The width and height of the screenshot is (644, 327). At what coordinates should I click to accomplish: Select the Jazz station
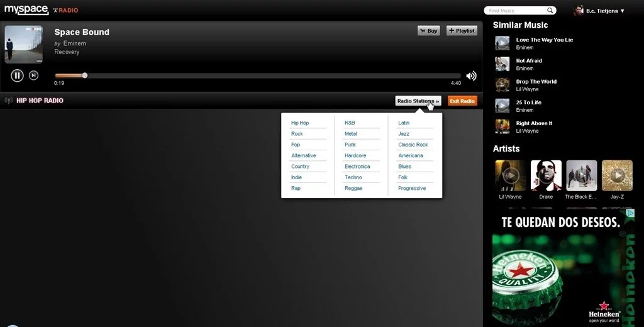[404, 134]
